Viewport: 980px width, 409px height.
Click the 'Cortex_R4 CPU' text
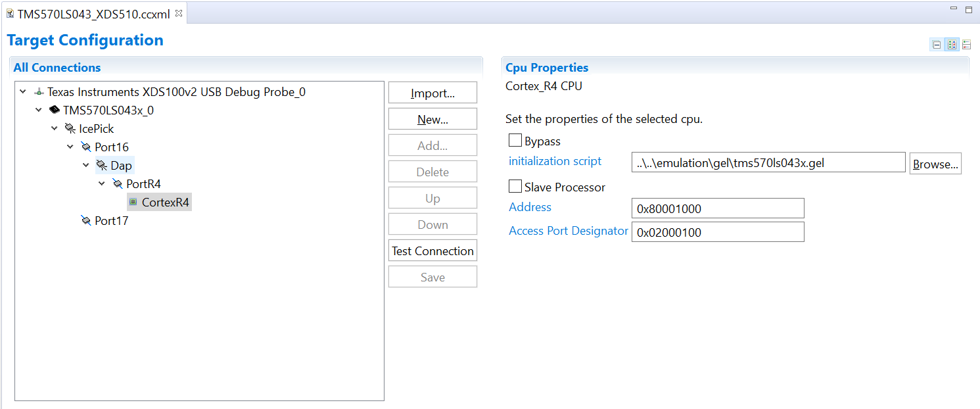click(x=544, y=86)
